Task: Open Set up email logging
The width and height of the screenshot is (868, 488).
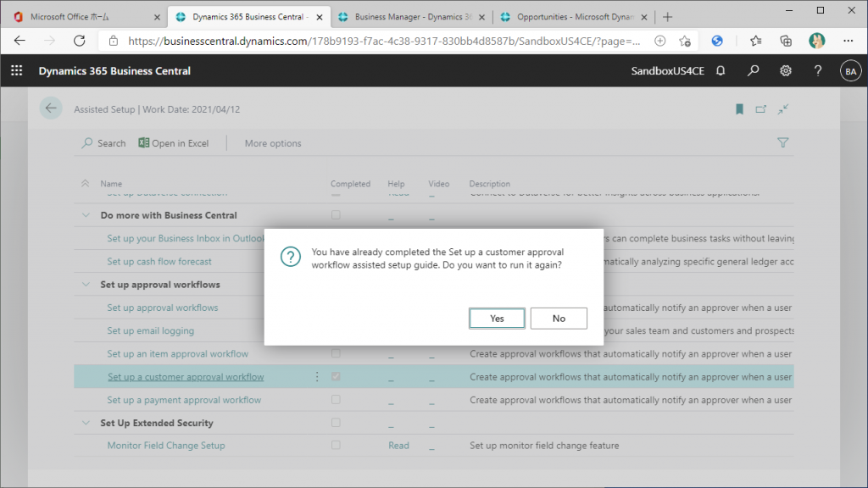Action: click(x=151, y=331)
